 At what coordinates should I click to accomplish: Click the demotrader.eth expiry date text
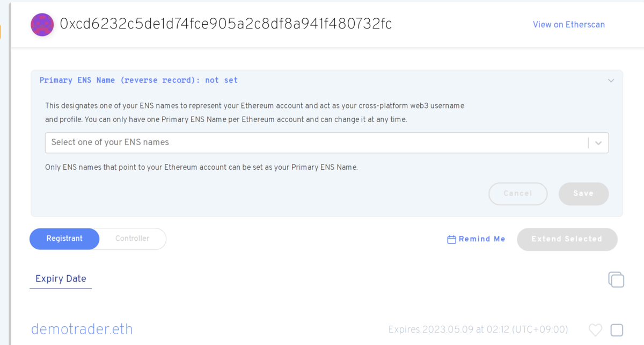coord(478,329)
